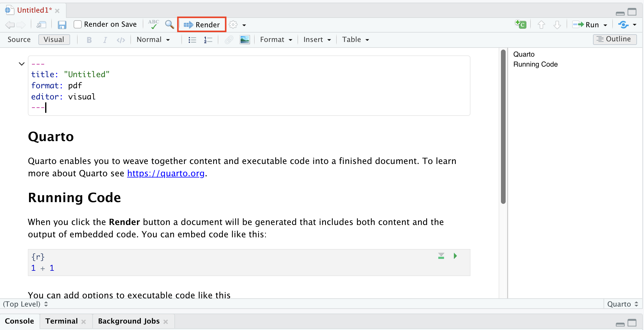
Task: Toggle the Outline panel
Action: point(615,39)
